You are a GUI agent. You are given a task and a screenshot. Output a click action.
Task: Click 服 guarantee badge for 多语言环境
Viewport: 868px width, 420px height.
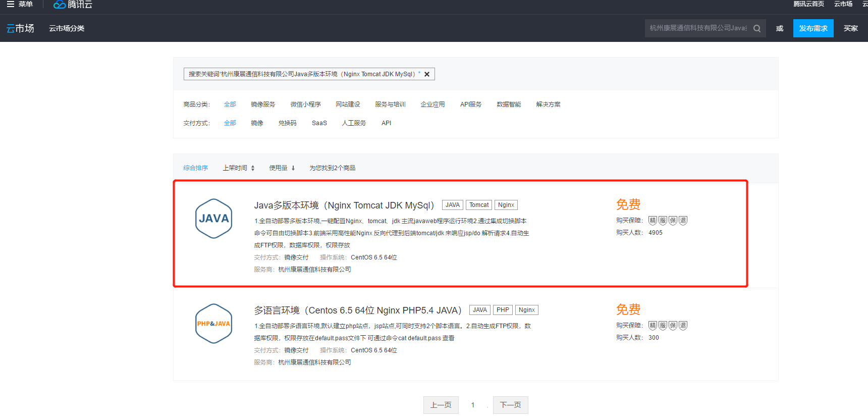tap(663, 326)
